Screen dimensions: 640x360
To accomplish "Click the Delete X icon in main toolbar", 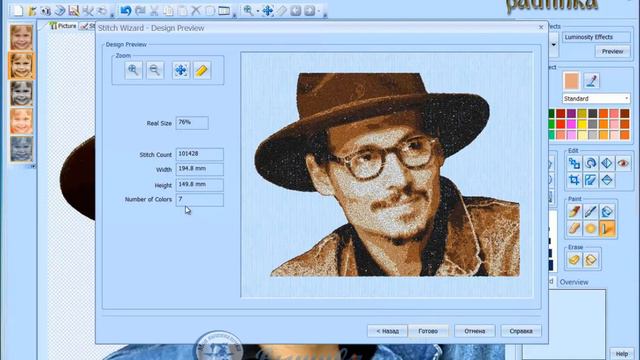I will coord(196,10).
